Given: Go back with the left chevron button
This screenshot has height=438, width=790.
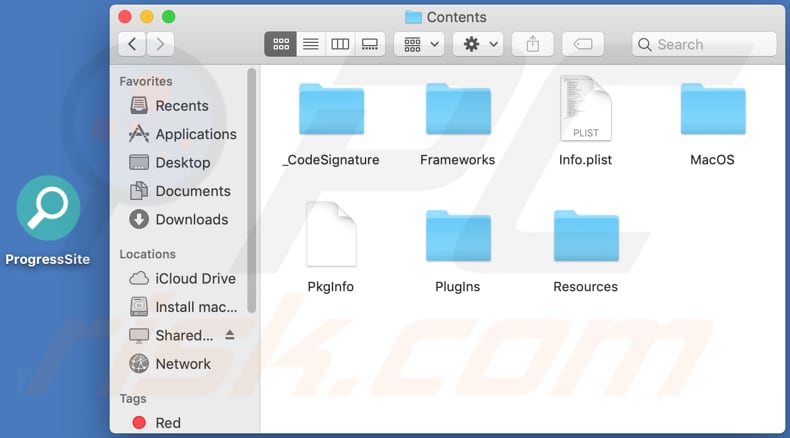Looking at the screenshot, I should tap(133, 44).
